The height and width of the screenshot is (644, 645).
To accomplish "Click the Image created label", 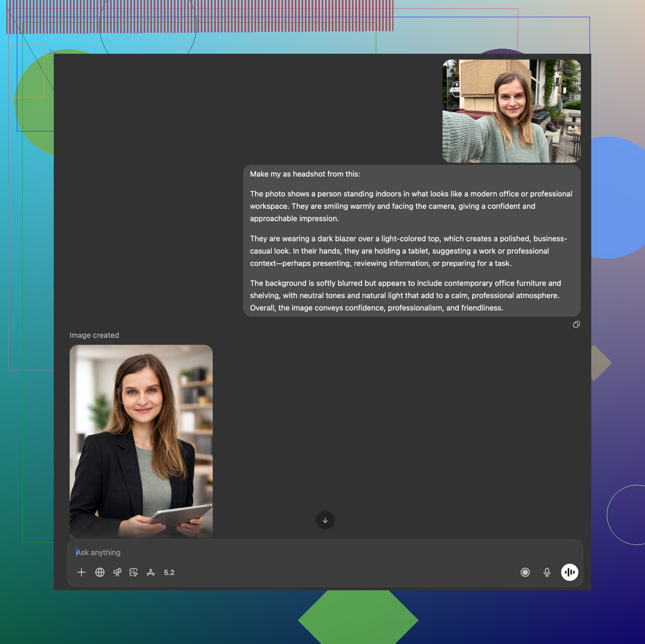I will 94,335.
